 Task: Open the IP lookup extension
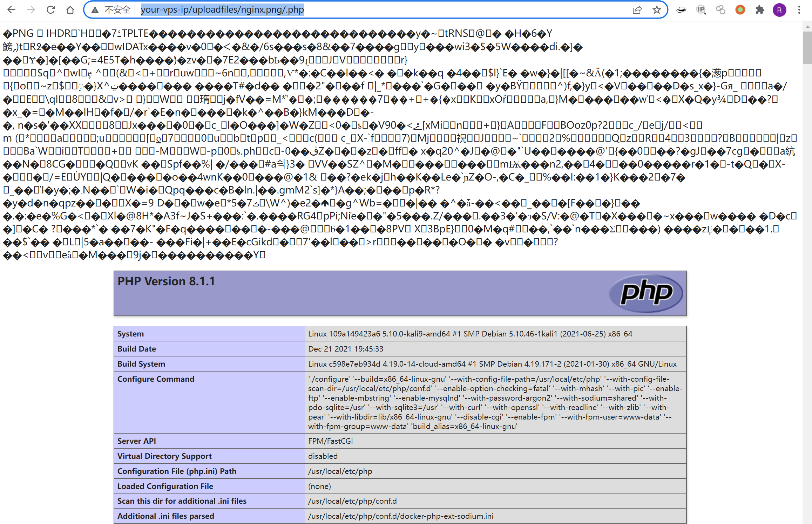click(701, 10)
